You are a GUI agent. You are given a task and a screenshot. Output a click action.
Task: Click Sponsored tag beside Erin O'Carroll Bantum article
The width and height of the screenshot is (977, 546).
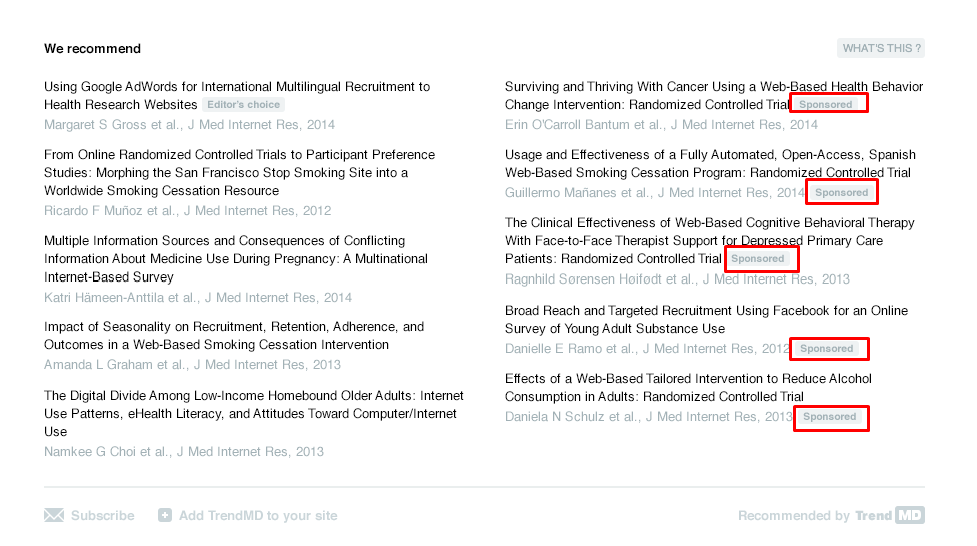(828, 104)
